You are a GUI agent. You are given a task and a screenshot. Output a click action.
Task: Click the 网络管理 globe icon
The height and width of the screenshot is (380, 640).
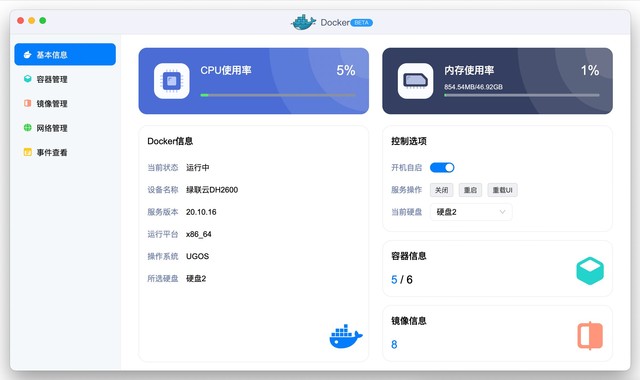27,128
